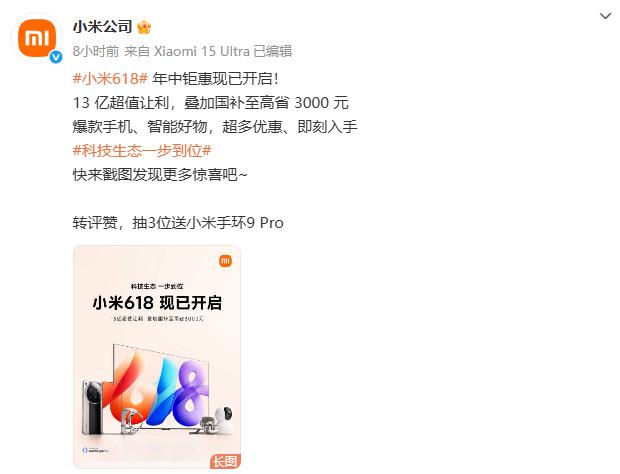Expand the post options chevron
The image size is (620, 474).
tap(605, 16)
